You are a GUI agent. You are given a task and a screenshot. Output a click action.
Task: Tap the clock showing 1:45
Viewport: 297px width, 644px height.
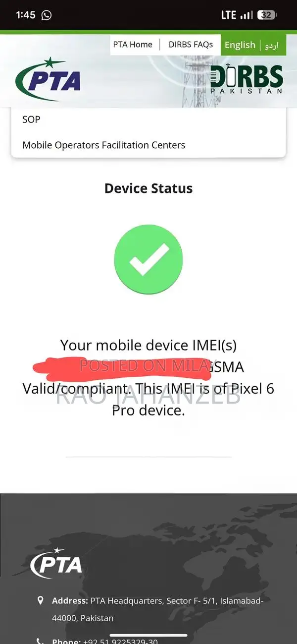click(x=26, y=15)
